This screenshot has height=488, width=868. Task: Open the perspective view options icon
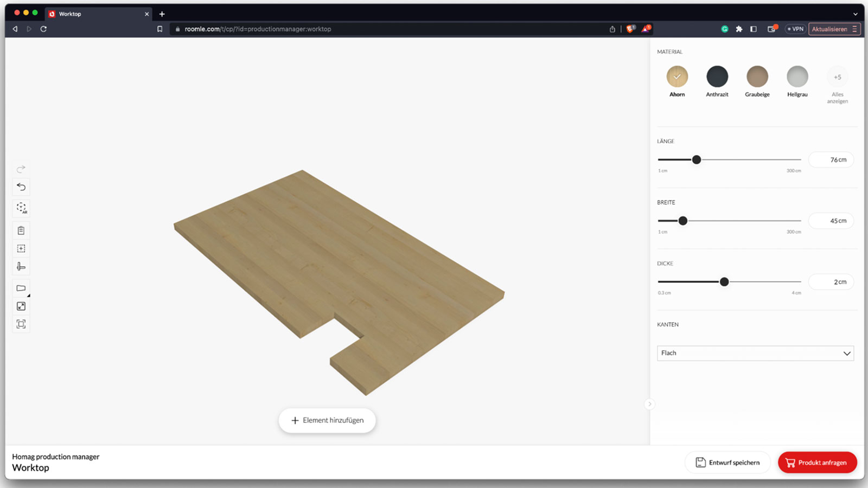pyautogui.click(x=21, y=288)
